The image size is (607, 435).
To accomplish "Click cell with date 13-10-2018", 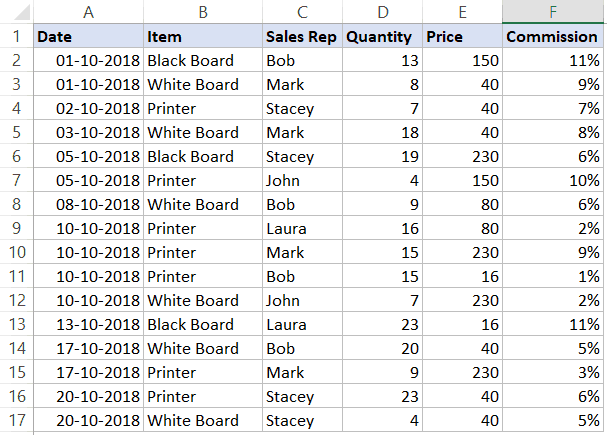I will (x=89, y=324).
